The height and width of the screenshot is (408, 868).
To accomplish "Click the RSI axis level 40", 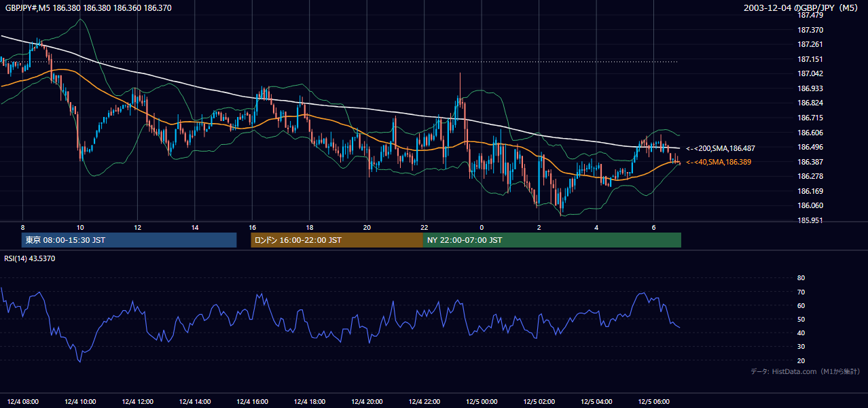I will [x=801, y=333].
